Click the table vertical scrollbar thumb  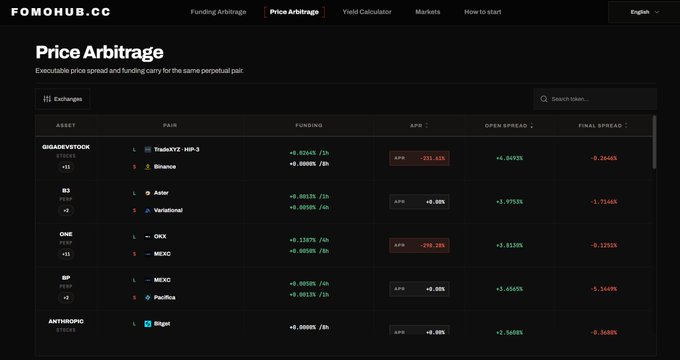click(654, 142)
